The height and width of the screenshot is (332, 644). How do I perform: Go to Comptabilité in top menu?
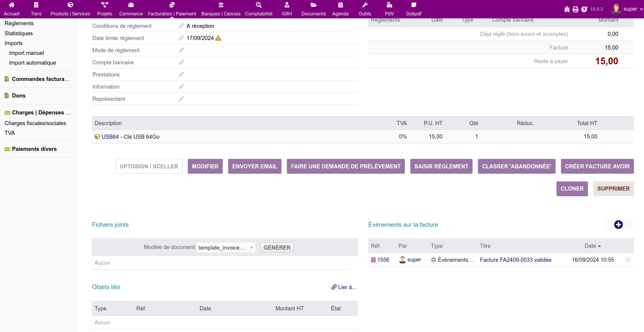click(x=258, y=9)
